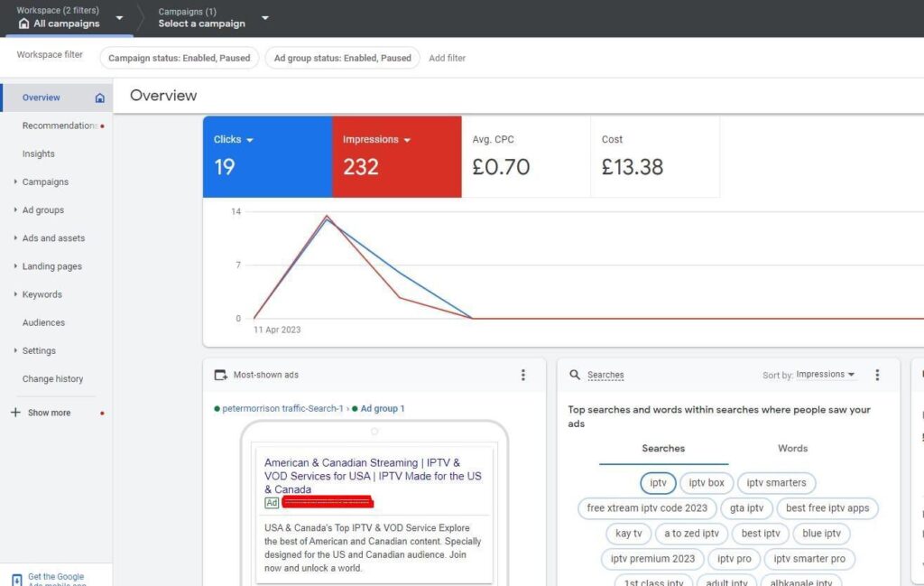The image size is (924, 586).
Task: Open the Sort by Impressions dropdown
Action: (825, 375)
